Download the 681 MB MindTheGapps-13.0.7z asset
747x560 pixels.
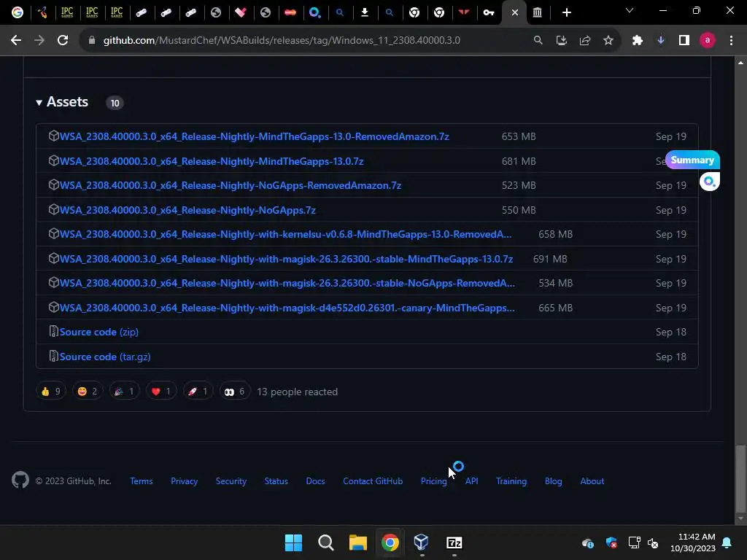coord(212,161)
